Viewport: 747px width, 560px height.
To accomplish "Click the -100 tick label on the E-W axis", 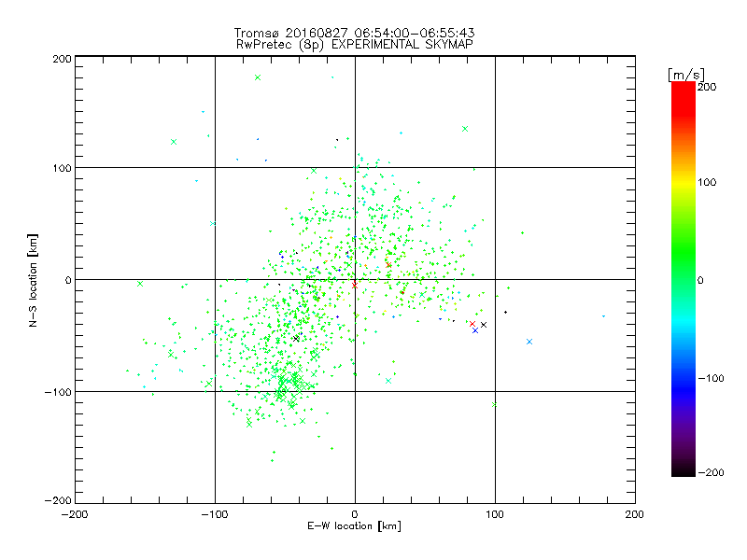I will tap(215, 514).
